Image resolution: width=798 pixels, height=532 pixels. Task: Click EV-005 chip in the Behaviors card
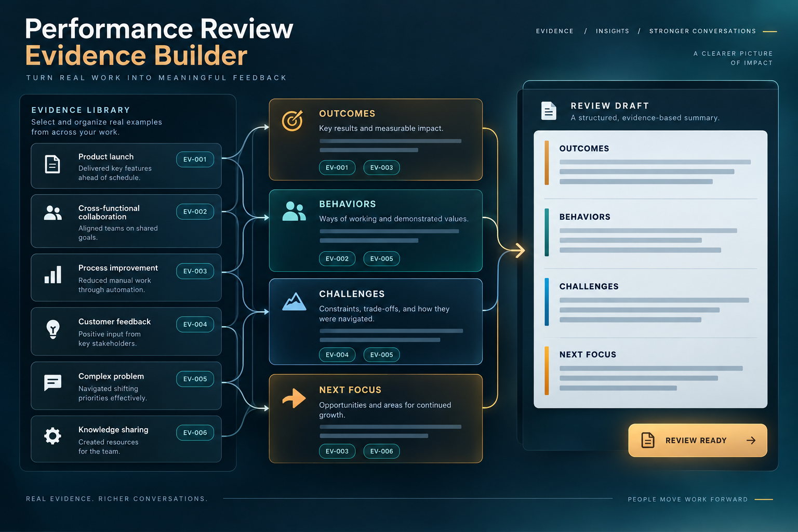click(x=382, y=259)
